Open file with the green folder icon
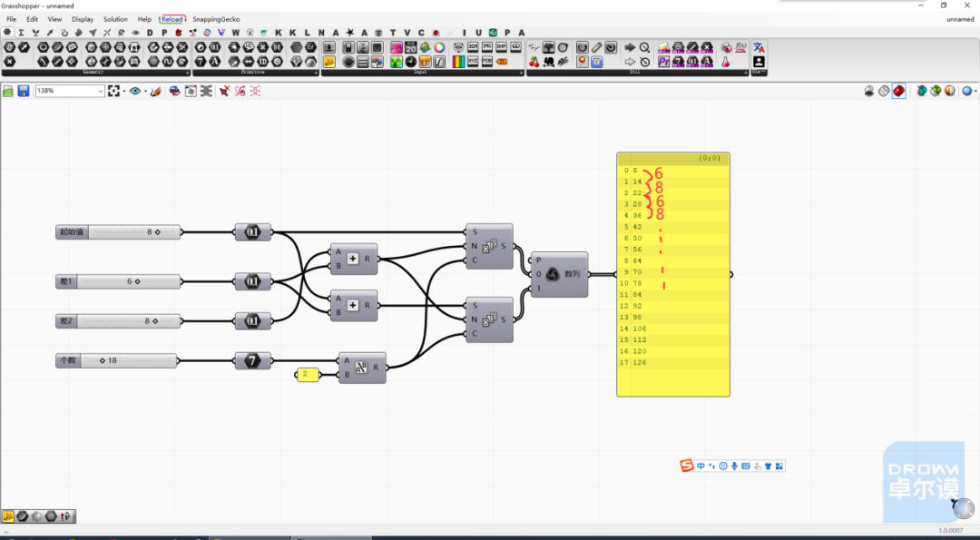Image resolution: width=980 pixels, height=540 pixels. 8,92
